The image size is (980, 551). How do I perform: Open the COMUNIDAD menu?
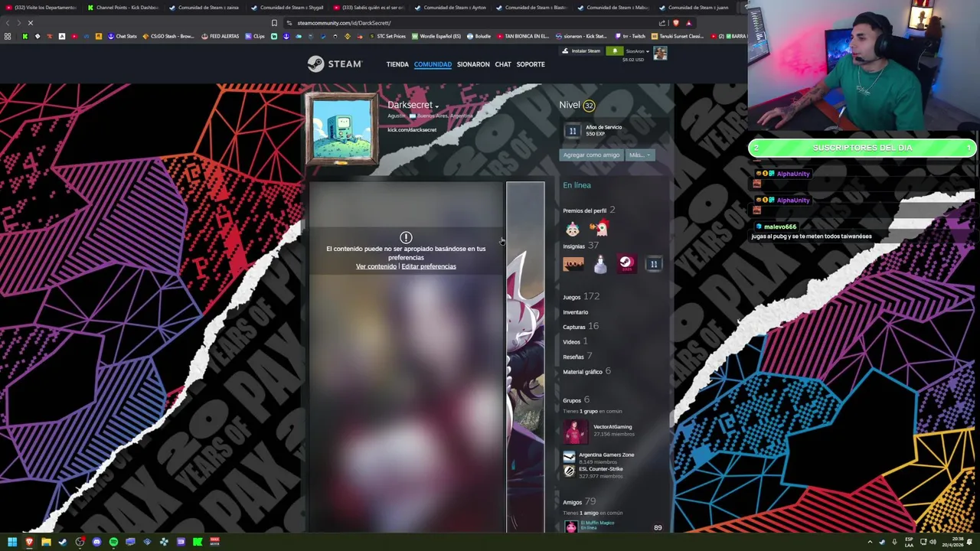(x=433, y=64)
